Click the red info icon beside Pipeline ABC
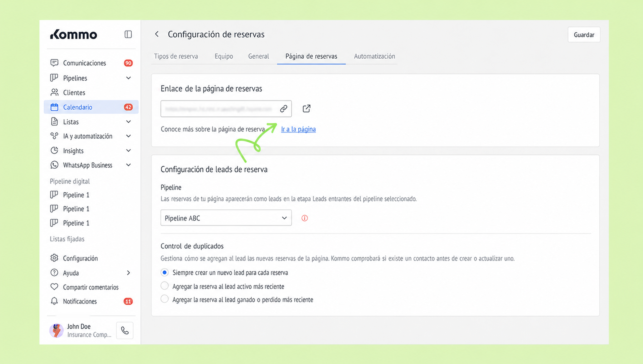 click(x=304, y=218)
